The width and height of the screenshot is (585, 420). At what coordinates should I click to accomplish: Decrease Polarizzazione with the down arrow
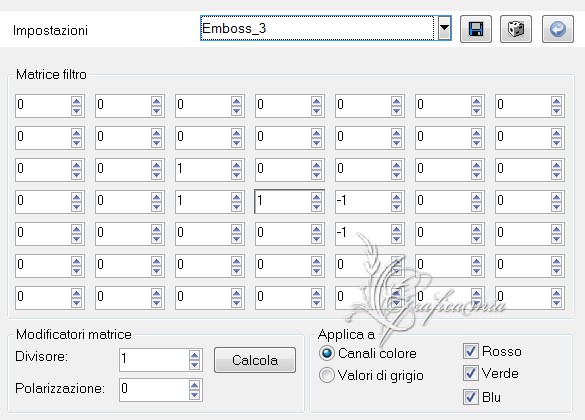pyautogui.click(x=194, y=395)
